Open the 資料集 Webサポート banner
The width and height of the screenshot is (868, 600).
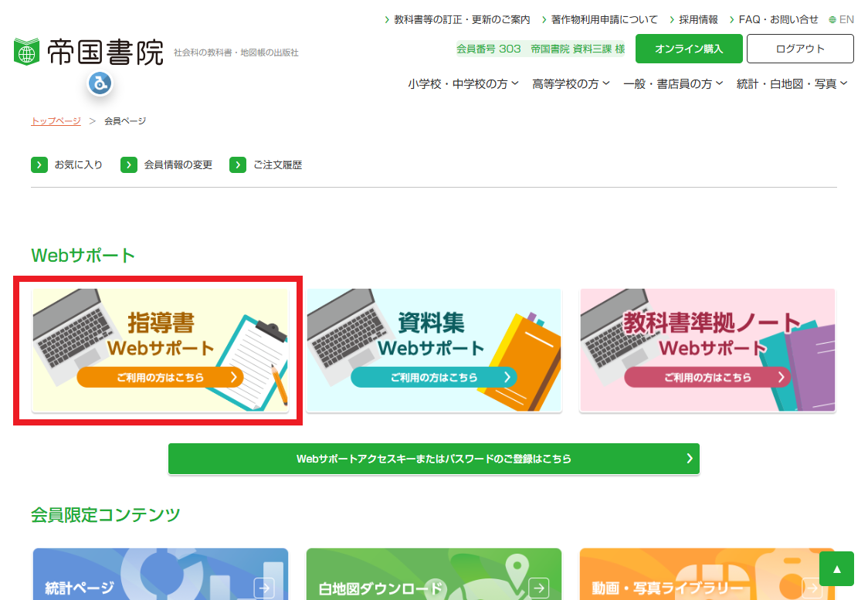click(x=434, y=351)
